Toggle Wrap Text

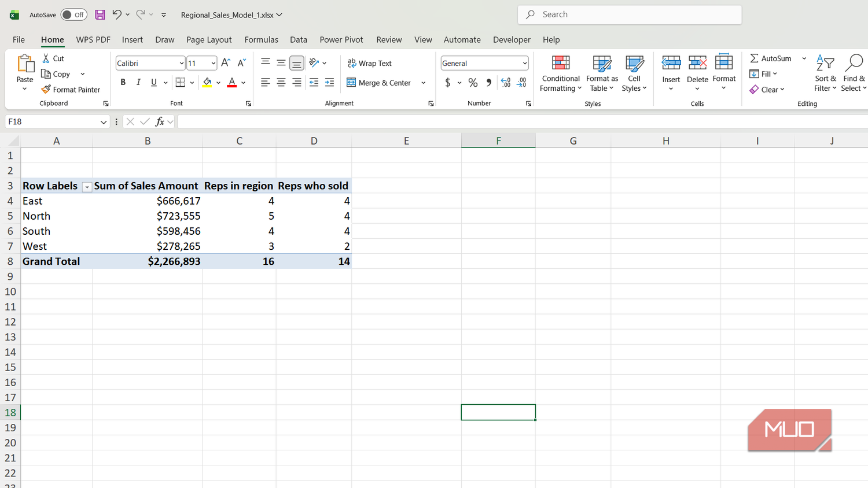pos(369,63)
